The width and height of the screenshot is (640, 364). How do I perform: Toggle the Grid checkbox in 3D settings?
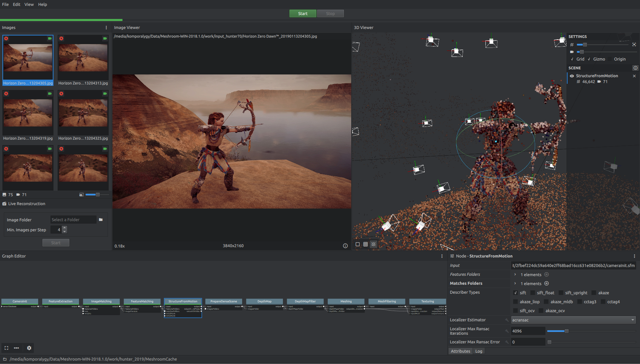pos(572,59)
